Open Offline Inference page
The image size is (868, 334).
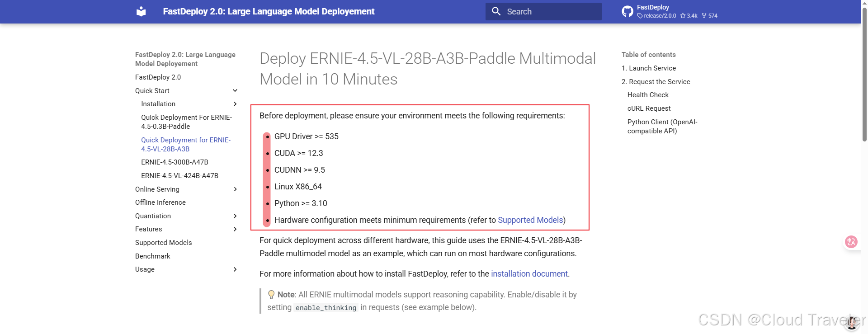[160, 202]
